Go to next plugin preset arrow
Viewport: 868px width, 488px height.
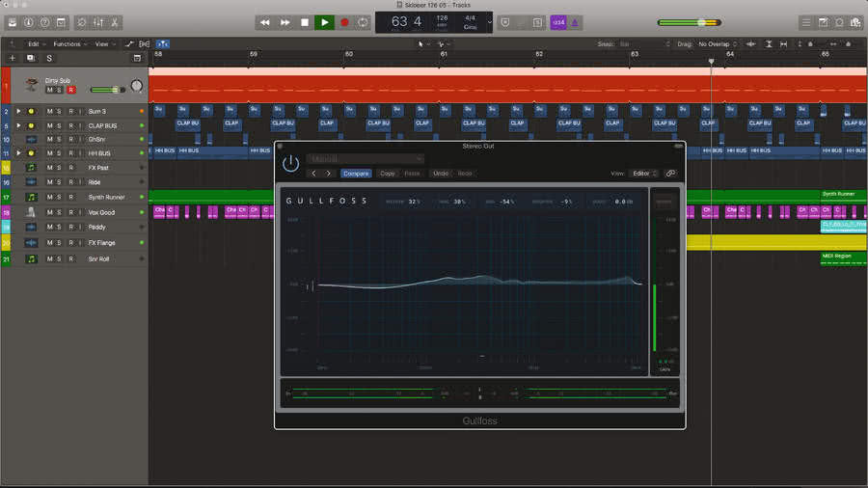click(328, 174)
